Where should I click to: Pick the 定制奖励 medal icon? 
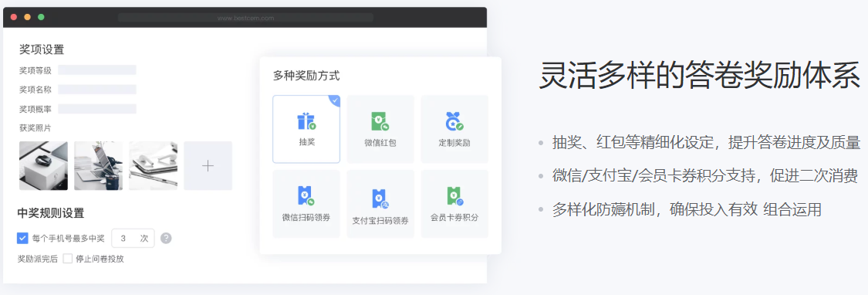point(454,121)
